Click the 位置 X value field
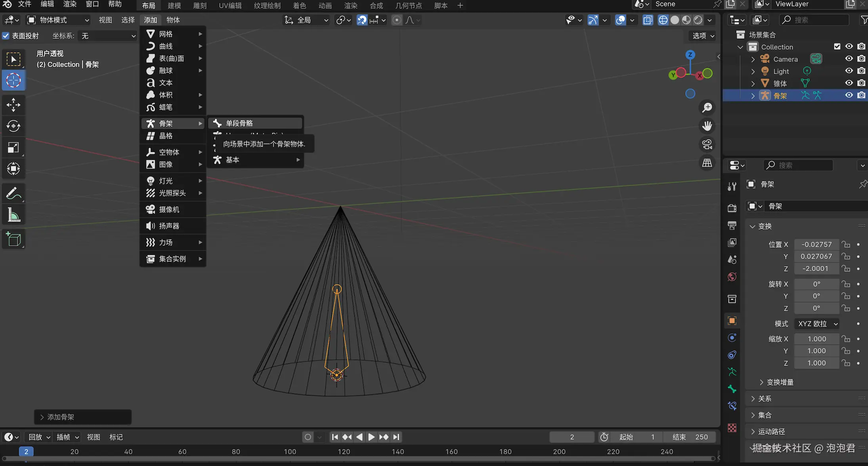This screenshot has width=868, height=466. (816, 244)
